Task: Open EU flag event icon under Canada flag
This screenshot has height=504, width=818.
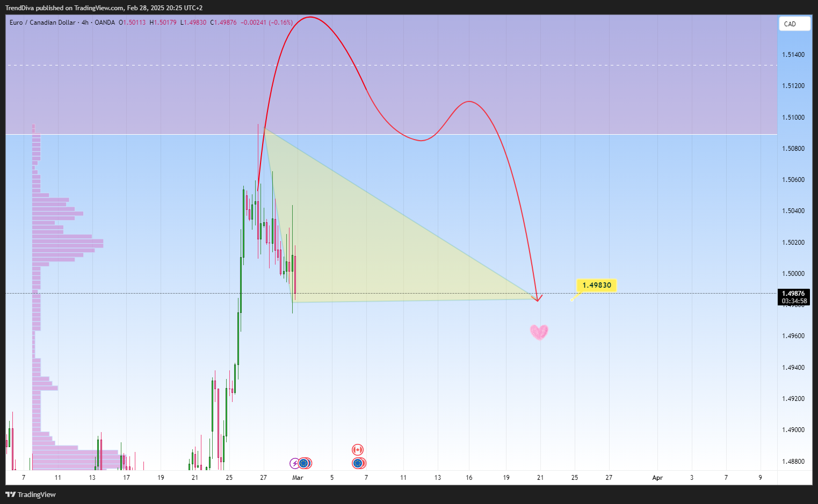Action: tap(358, 463)
